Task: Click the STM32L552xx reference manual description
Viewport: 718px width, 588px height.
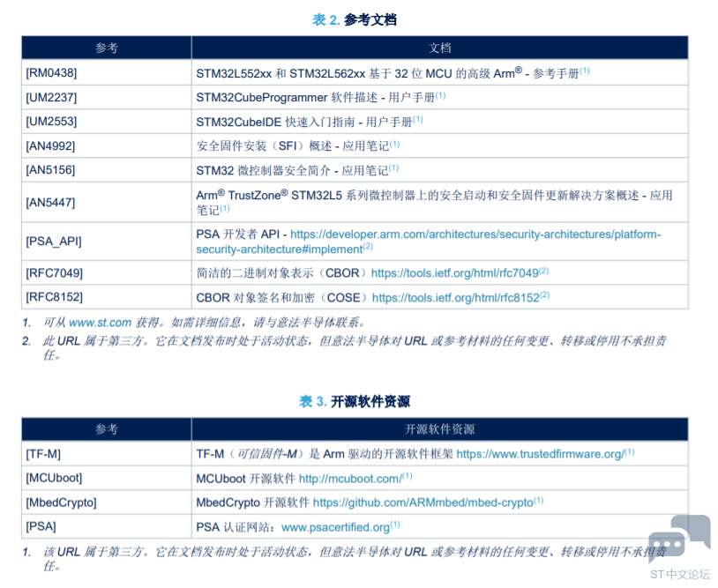Action: 393,73
